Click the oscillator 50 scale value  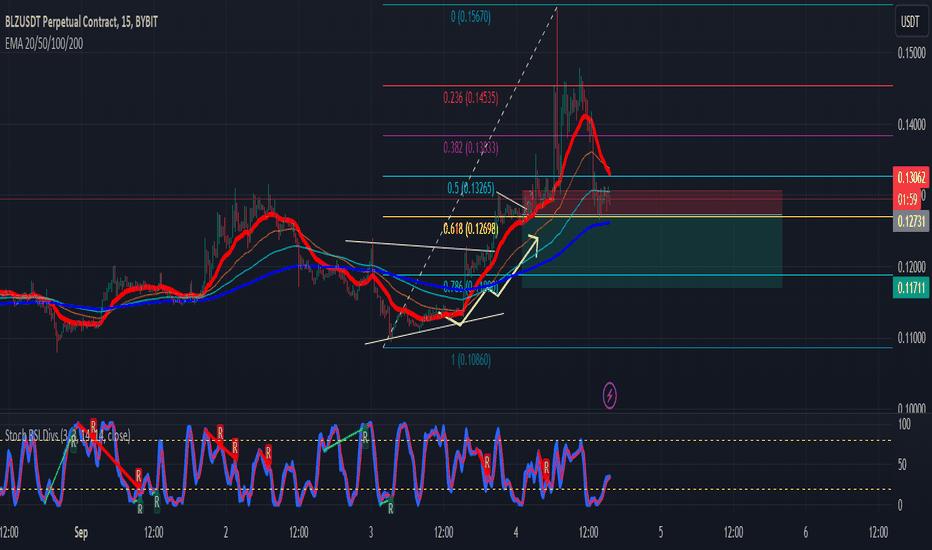(x=902, y=464)
